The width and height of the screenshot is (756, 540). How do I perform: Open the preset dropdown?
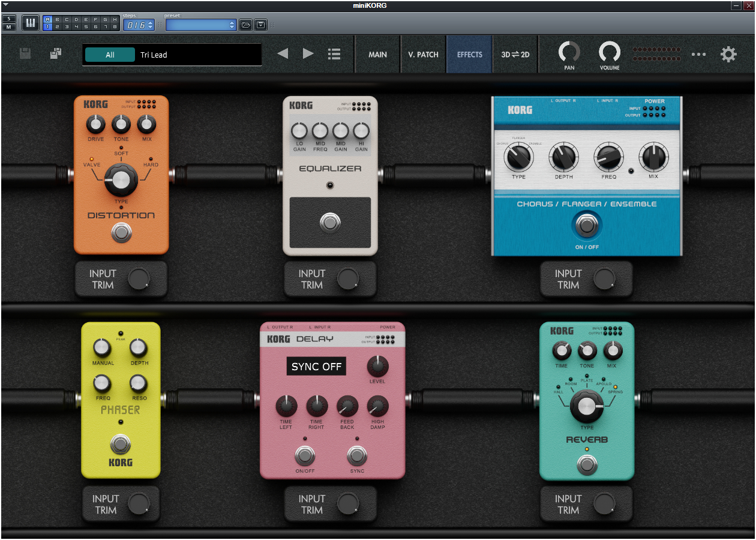tap(201, 25)
